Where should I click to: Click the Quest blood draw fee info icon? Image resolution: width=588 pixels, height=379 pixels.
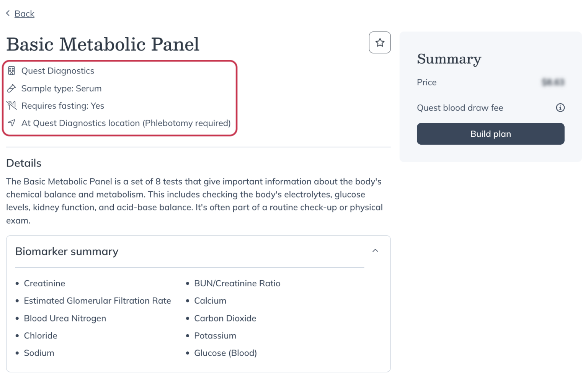click(x=560, y=108)
